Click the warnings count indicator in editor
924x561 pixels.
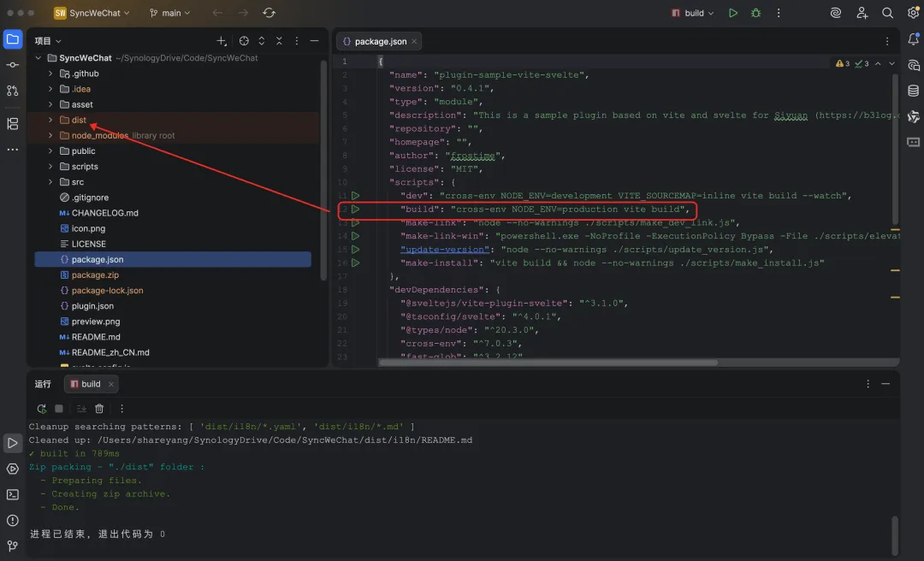pyautogui.click(x=843, y=63)
